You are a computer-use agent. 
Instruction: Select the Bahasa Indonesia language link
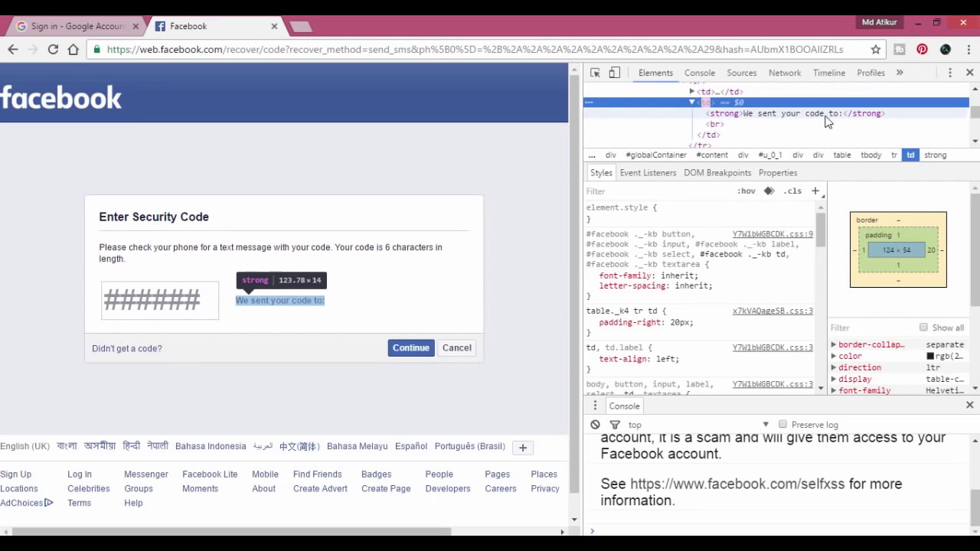click(x=211, y=446)
